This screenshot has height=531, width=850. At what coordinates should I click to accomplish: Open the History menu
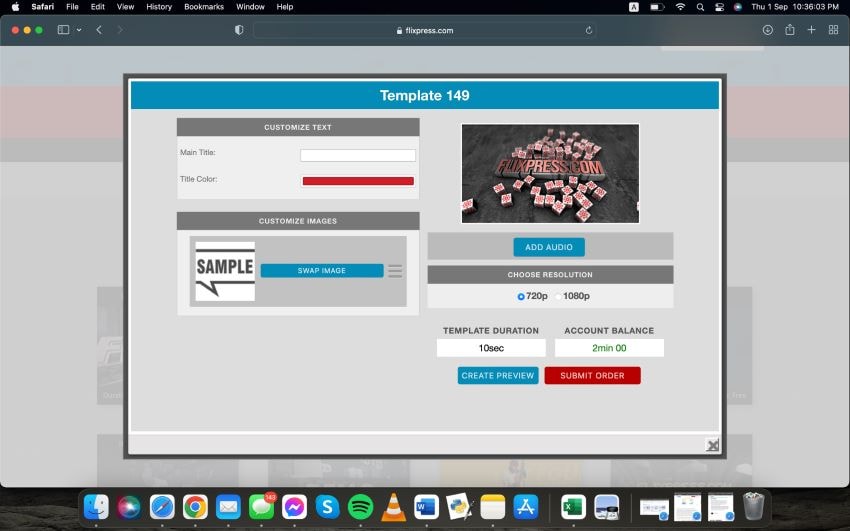pos(159,7)
